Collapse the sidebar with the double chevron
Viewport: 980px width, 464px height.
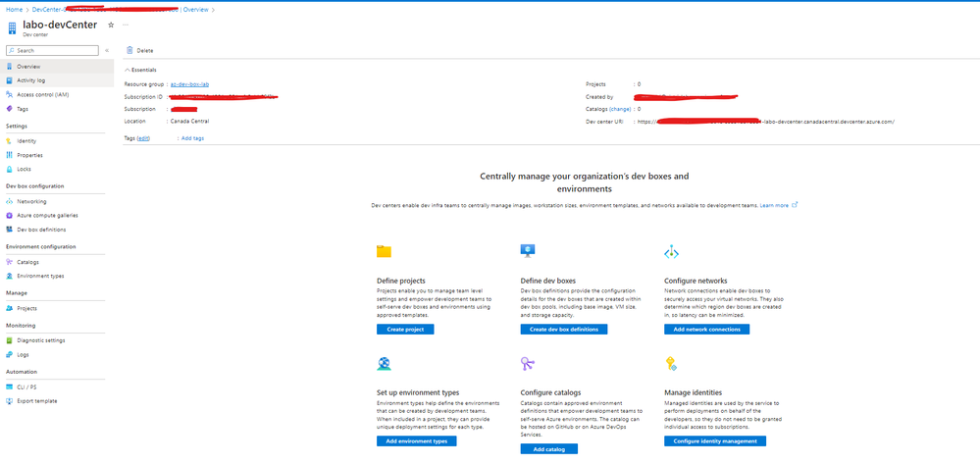[107, 51]
